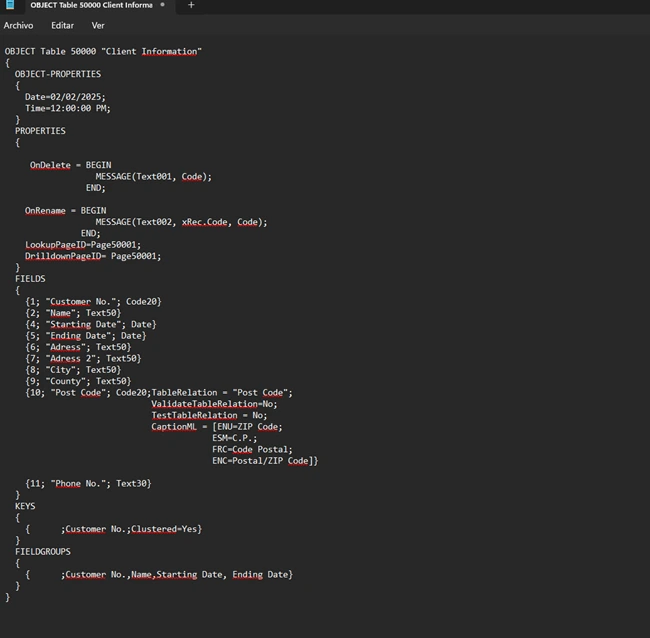Click the Notepad document icon in the tab
Screen dimensions: 650x638
point(10,5)
